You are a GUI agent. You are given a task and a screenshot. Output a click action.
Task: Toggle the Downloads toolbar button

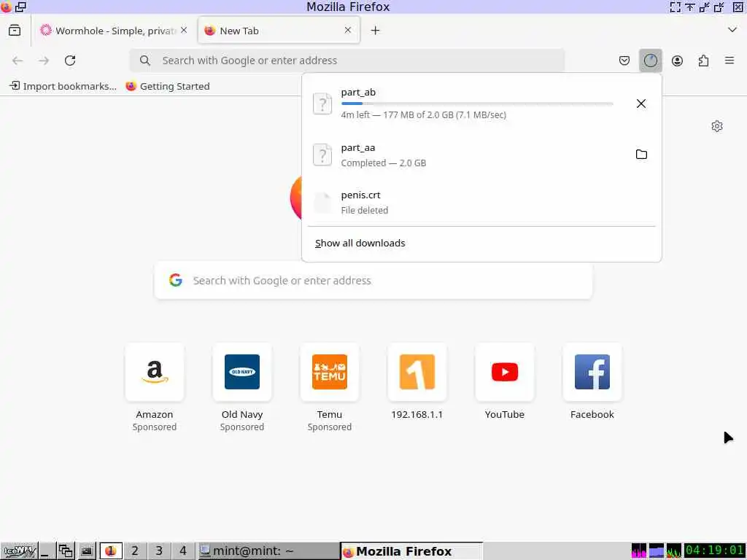pyautogui.click(x=650, y=61)
